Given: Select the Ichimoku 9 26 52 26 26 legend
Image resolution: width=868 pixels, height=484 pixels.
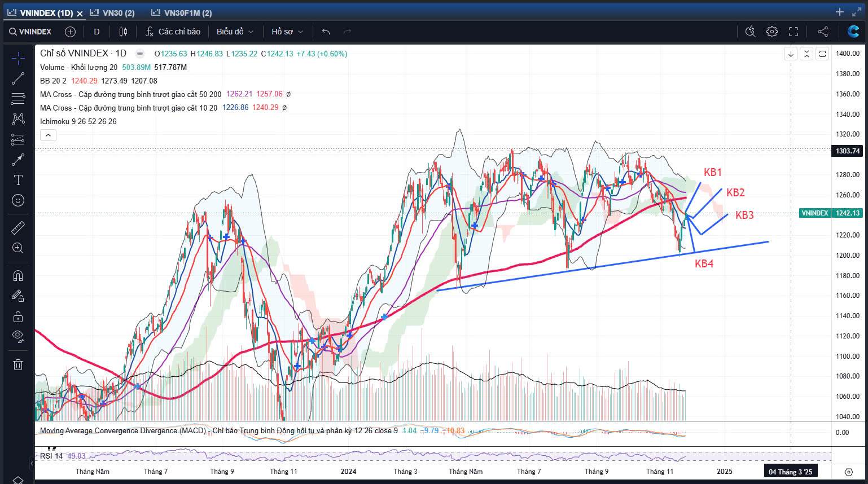Looking at the screenshot, I should pos(78,121).
